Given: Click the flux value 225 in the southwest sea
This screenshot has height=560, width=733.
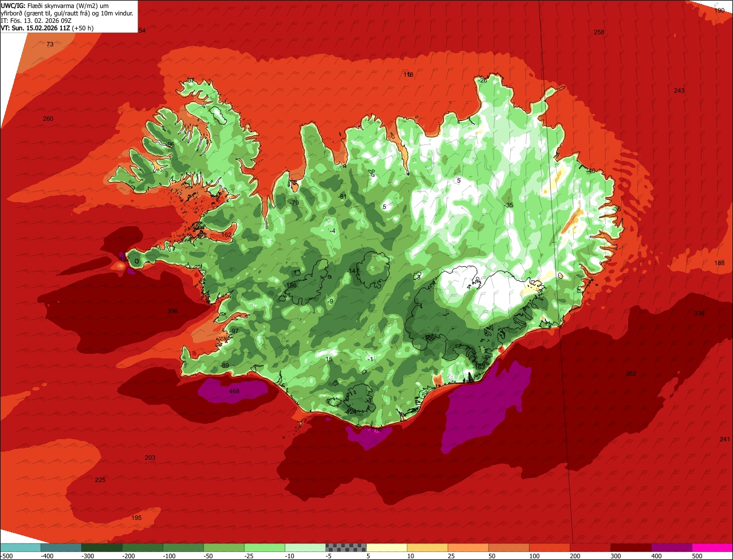Looking at the screenshot, I should (x=100, y=480).
